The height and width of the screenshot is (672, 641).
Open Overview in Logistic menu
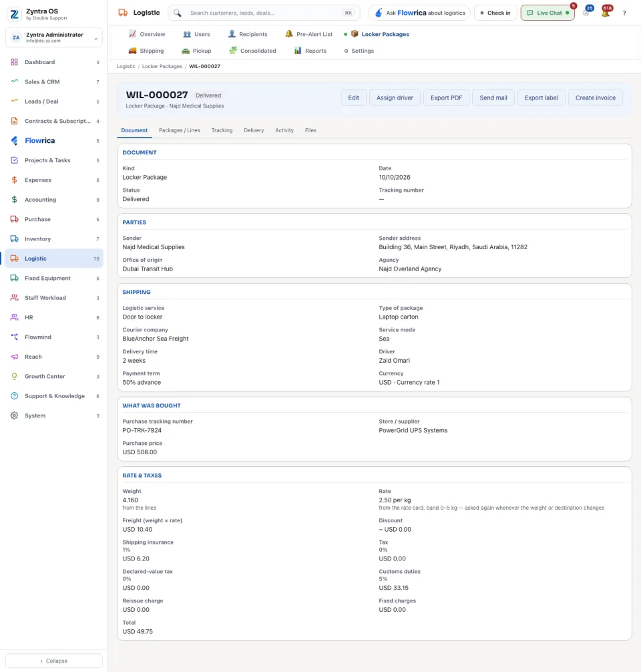[x=147, y=34]
